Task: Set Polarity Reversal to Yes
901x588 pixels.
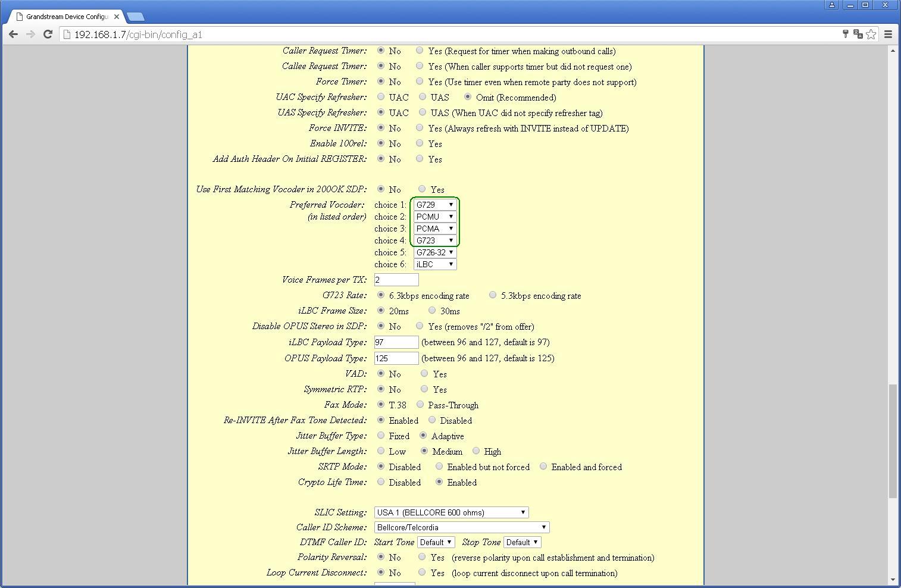Action: click(x=422, y=557)
